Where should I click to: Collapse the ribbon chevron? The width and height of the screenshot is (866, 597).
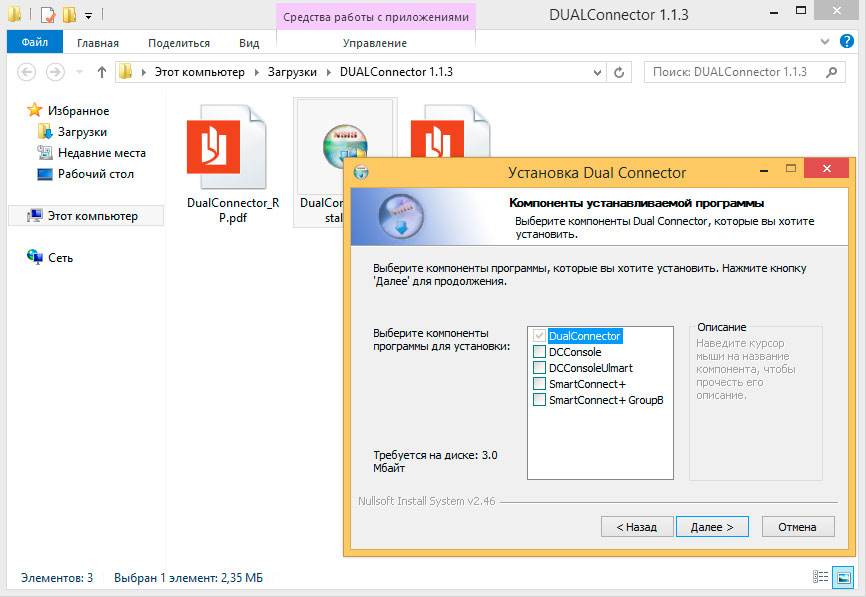tap(825, 41)
